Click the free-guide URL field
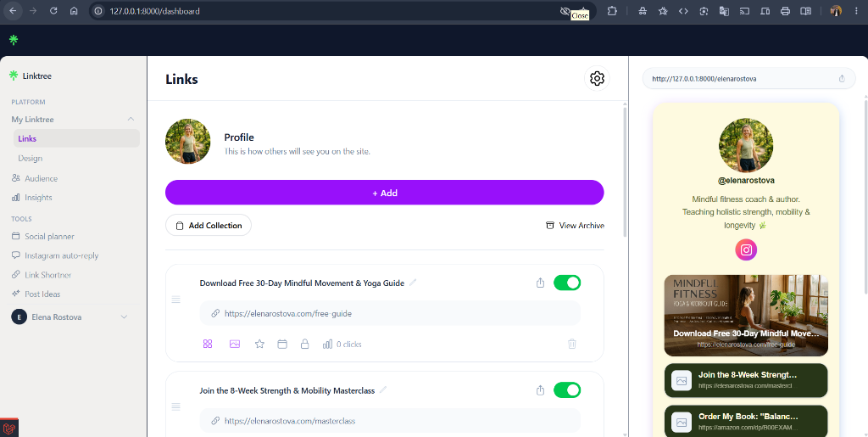868x437 pixels. pyautogui.click(x=390, y=313)
